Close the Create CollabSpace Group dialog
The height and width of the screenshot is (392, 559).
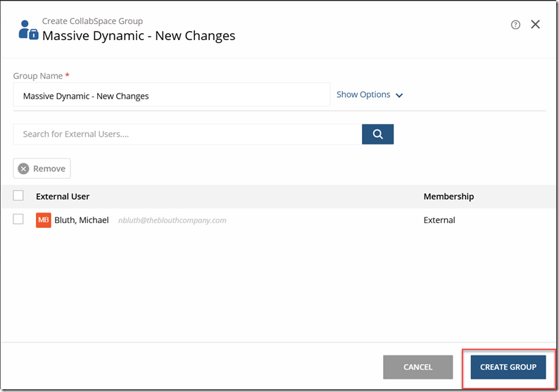point(535,24)
